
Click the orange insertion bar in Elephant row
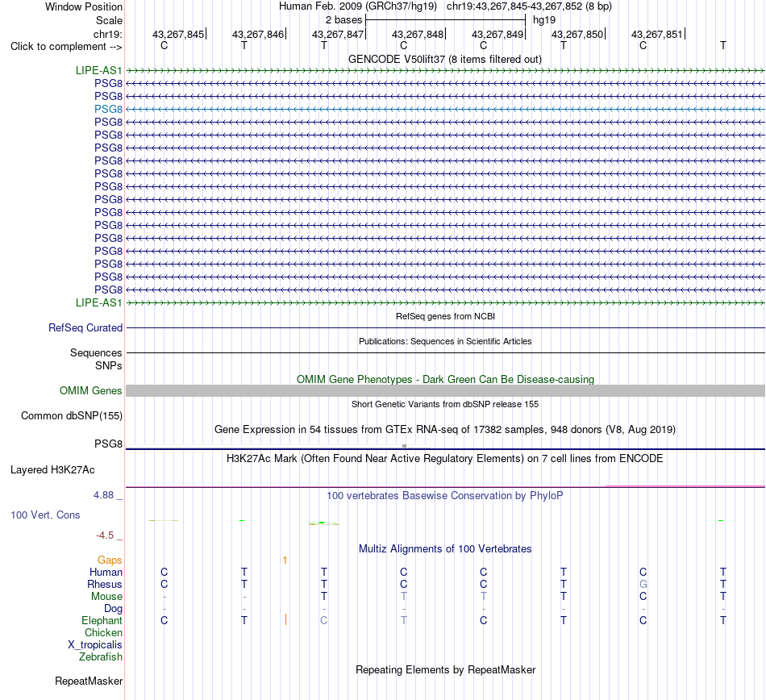(x=285, y=620)
